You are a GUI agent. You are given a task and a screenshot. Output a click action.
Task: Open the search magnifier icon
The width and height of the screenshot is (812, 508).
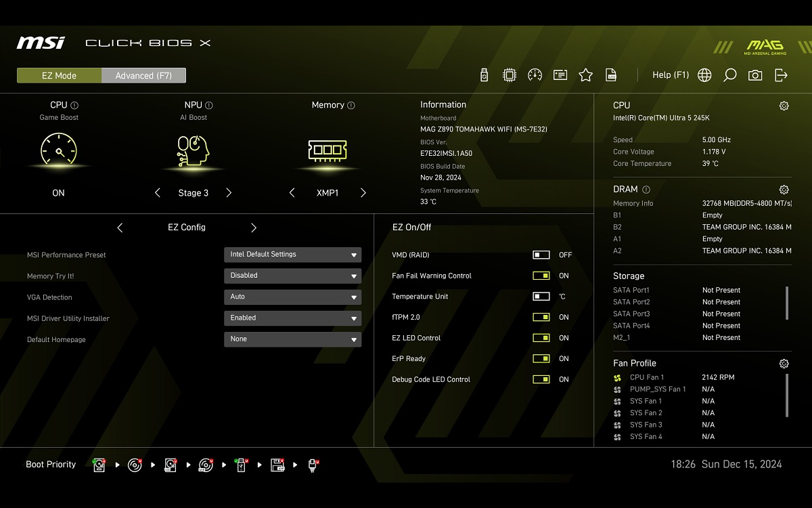click(729, 75)
